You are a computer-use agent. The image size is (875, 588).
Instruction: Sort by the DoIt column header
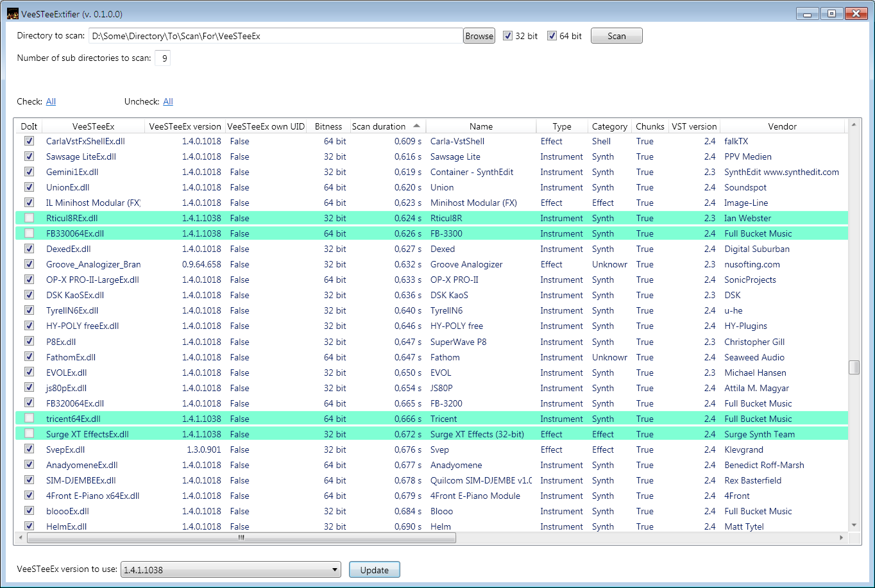29,126
